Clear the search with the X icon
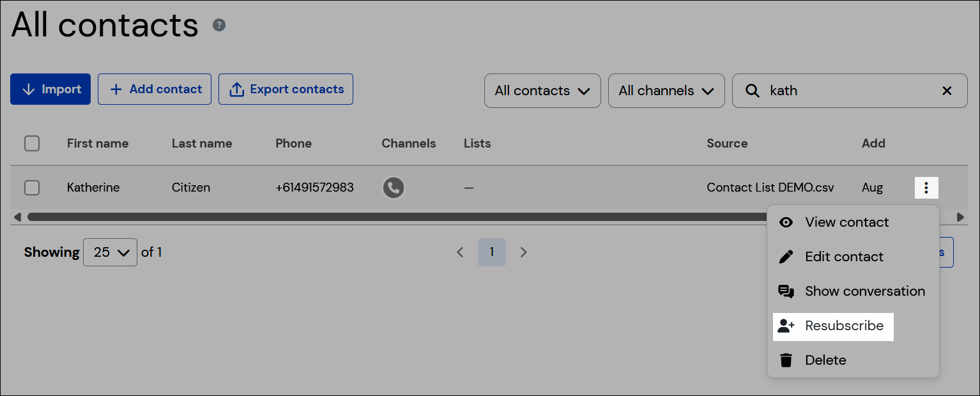 [947, 91]
